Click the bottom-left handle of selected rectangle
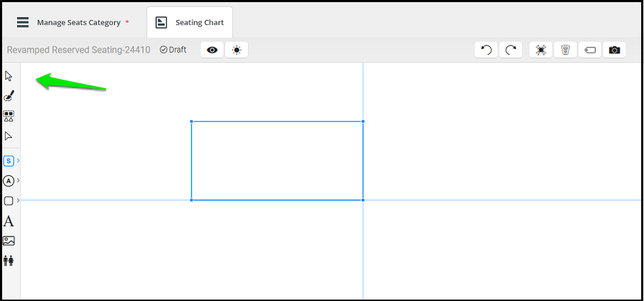 point(192,200)
